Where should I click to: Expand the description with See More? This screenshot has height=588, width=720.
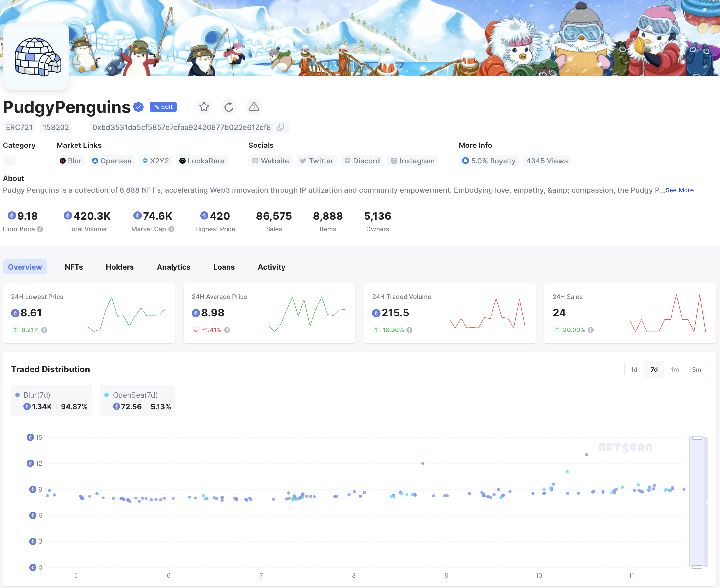coord(679,190)
